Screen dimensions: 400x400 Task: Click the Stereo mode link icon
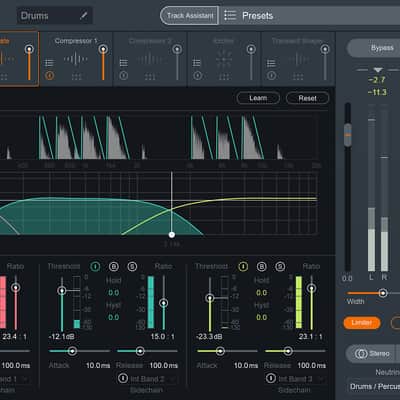[361, 353]
